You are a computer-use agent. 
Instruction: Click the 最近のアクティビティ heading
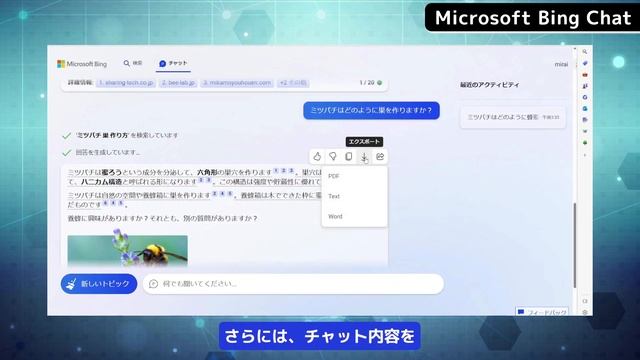tap(489, 85)
